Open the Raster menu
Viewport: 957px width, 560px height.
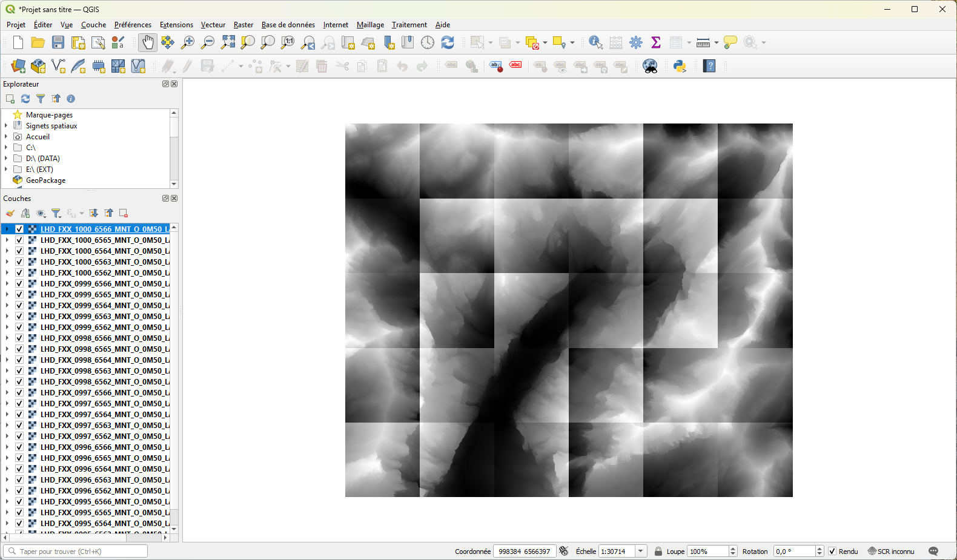pos(243,25)
